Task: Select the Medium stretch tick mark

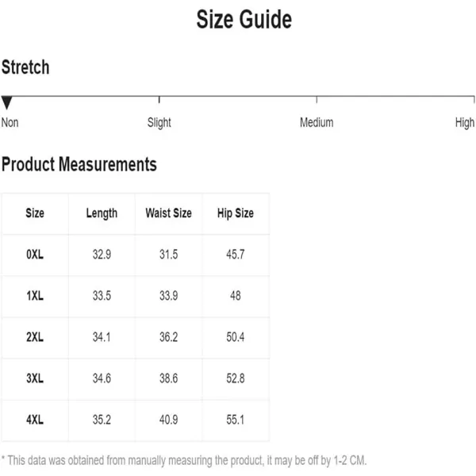Action: pos(317,100)
